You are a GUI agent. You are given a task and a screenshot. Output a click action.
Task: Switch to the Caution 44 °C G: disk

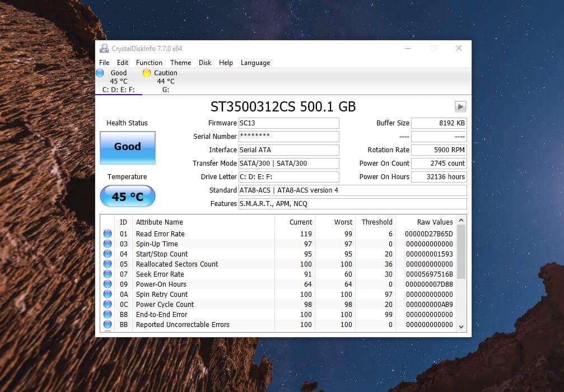click(165, 81)
